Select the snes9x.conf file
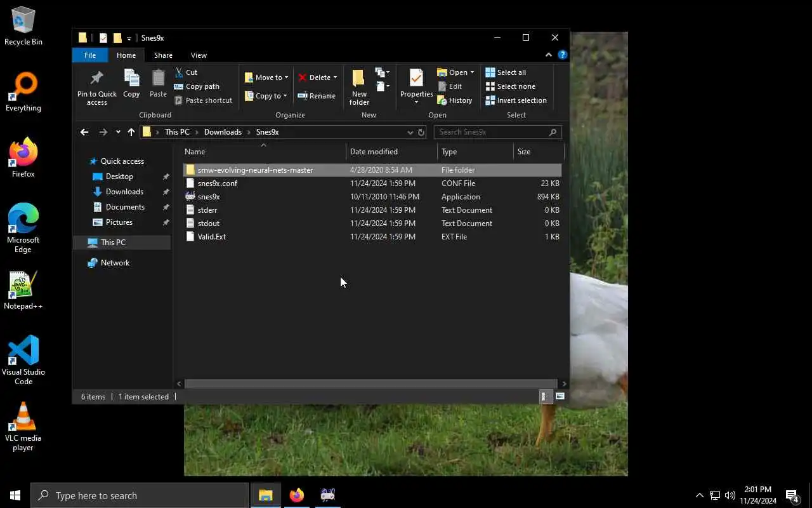 point(372,184)
